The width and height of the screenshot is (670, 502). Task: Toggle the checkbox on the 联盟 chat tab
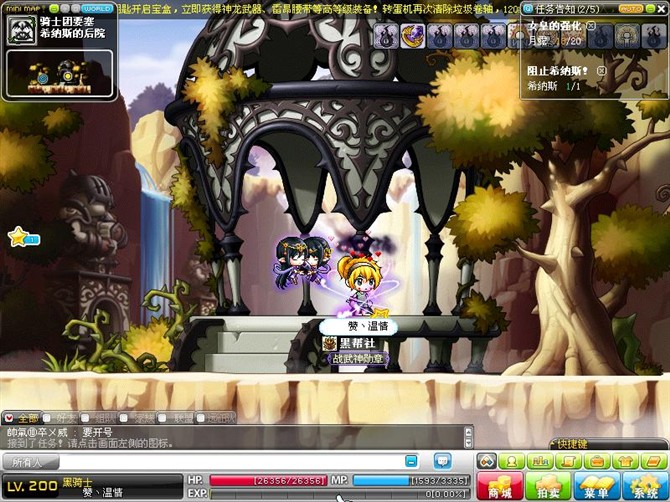[x=162, y=418]
